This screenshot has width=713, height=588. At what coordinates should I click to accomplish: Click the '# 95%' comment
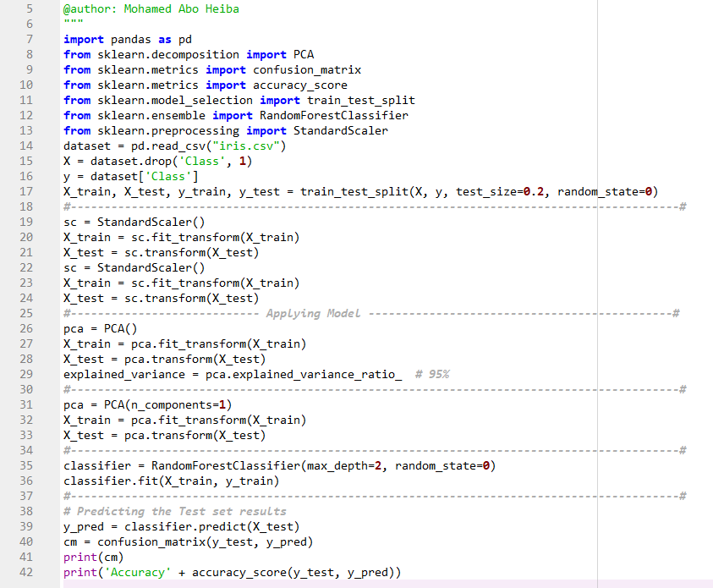click(432, 374)
